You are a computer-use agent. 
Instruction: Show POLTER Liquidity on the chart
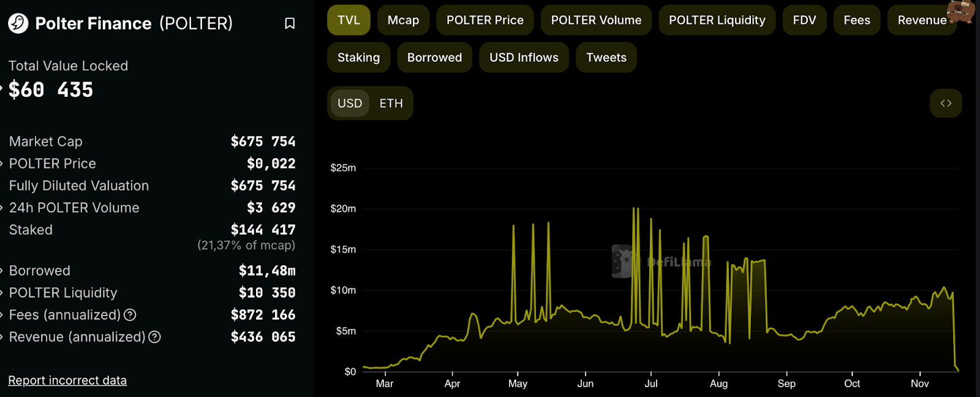click(717, 20)
